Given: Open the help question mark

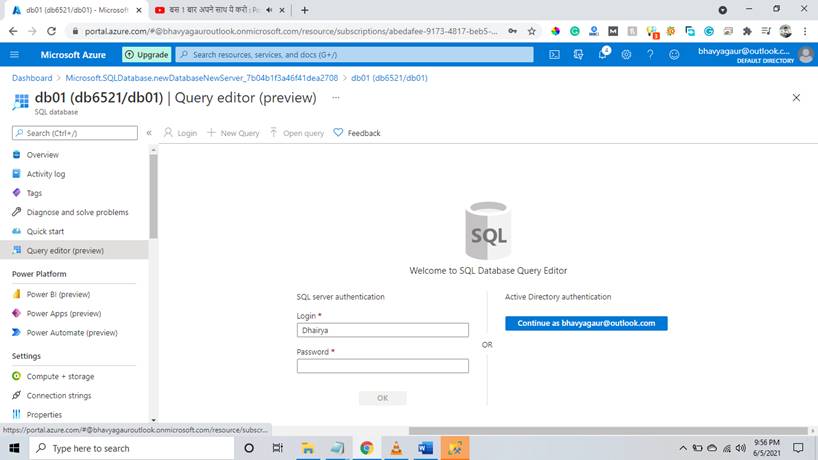Looking at the screenshot, I should [650, 54].
